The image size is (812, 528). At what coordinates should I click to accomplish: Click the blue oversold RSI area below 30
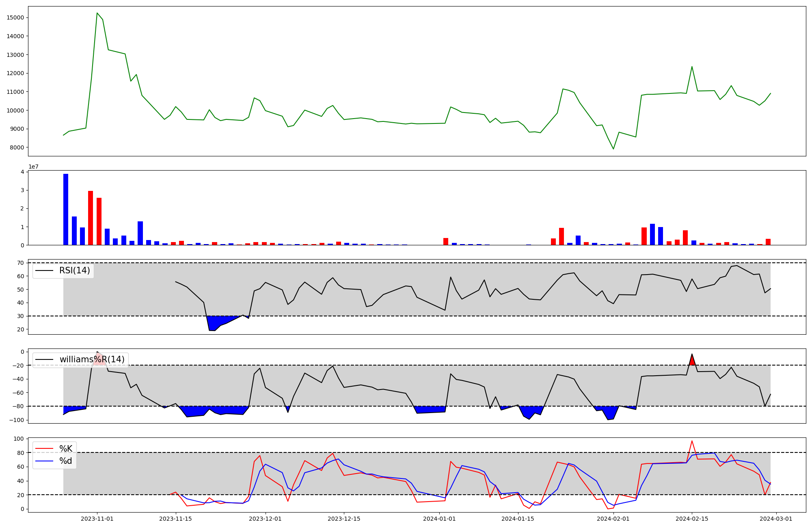pos(215,322)
